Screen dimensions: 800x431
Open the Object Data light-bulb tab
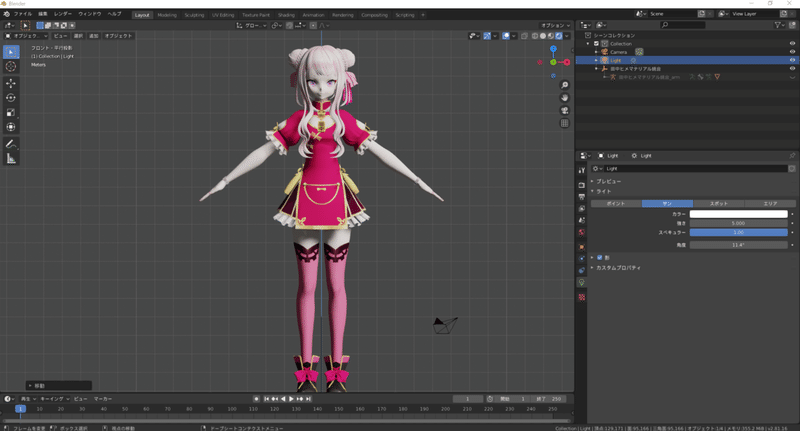click(x=582, y=283)
